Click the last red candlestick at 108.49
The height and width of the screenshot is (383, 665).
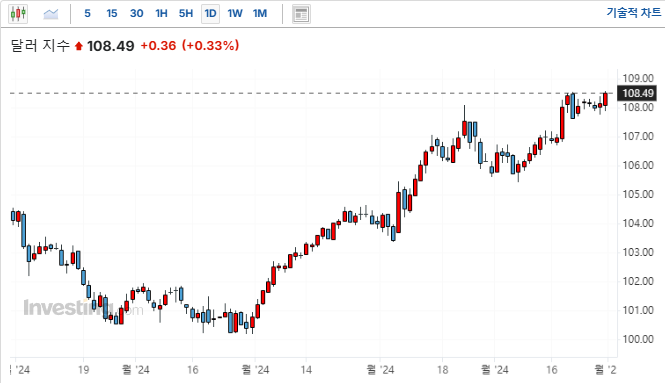click(605, 99)
